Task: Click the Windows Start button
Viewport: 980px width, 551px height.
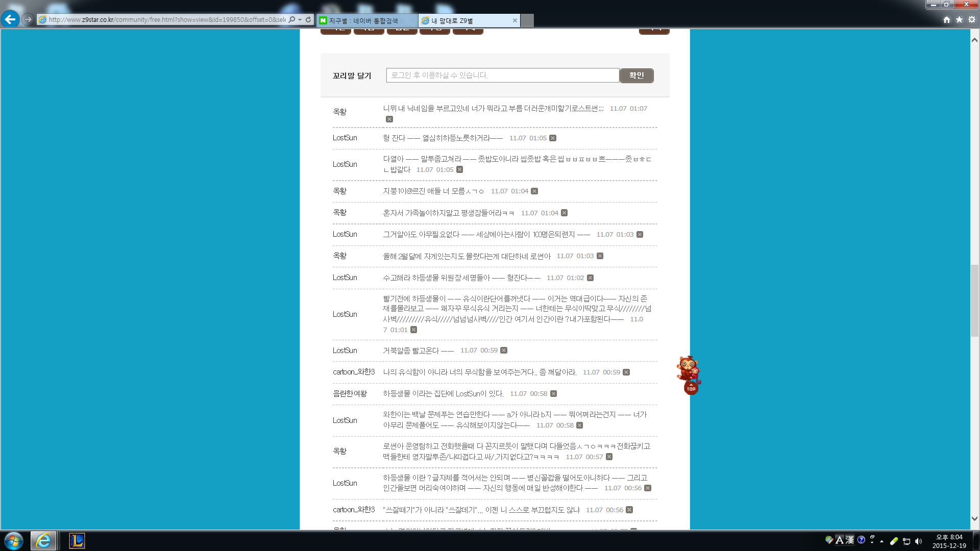Action: [x=14, y=541]
